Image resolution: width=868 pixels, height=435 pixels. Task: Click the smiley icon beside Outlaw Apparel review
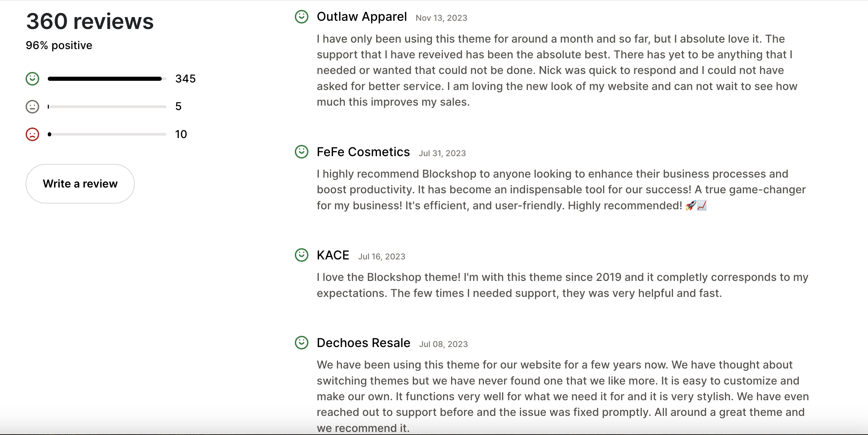pos(302,16)
